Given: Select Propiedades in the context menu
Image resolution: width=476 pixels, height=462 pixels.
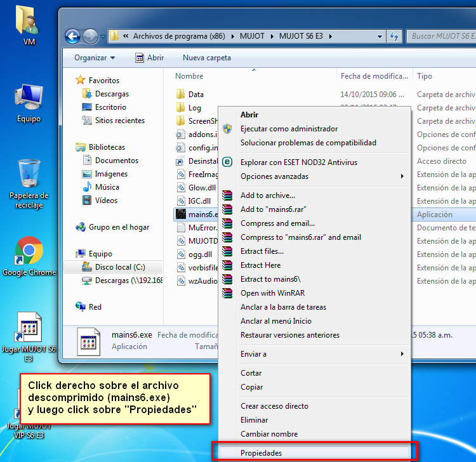Looking at the screenshot, I should click(x=261, y=453).
